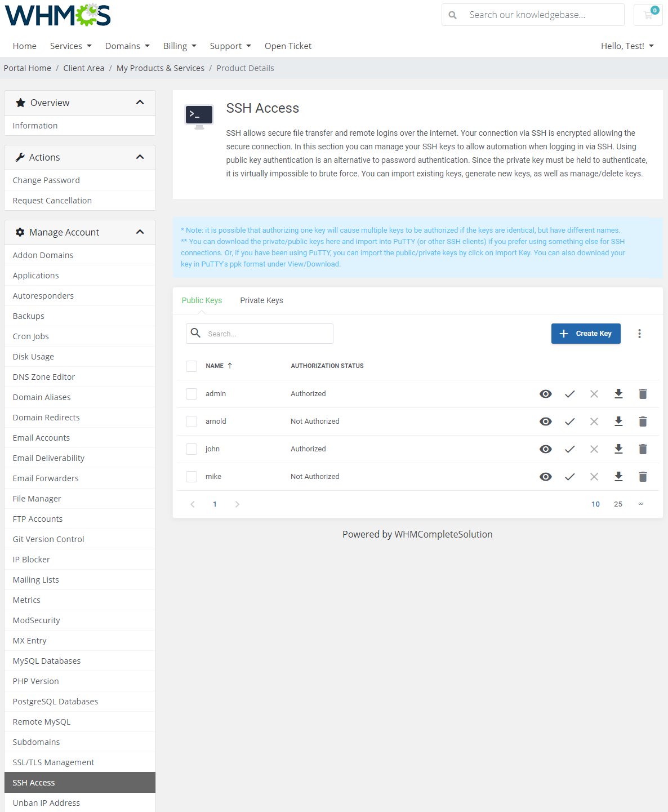Download the arnold key
The width and height of the screenshot is (668, 812).
coord(618,421)
